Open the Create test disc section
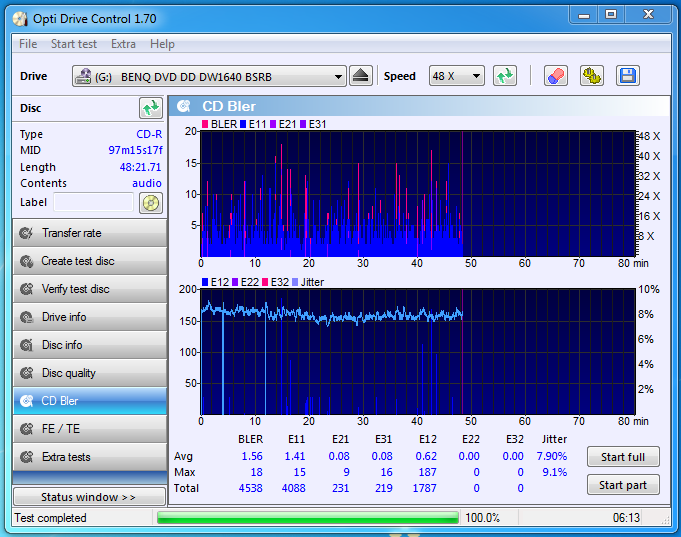681x537 pixels. point(90,261)
